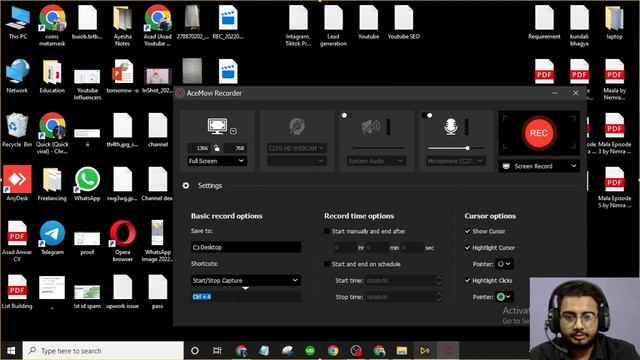Select the REC_20220 video file on desktop
Screen dimensions: 640x360
[x=228, y=22]
